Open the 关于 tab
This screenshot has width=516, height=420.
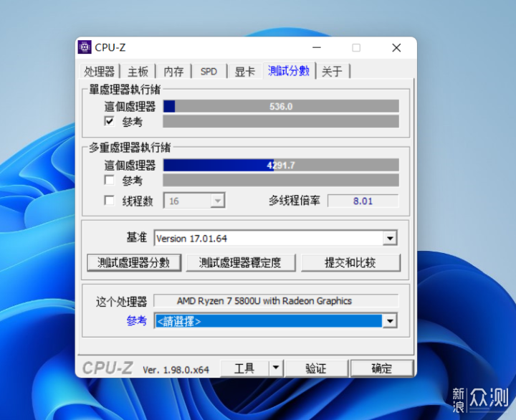333,72
